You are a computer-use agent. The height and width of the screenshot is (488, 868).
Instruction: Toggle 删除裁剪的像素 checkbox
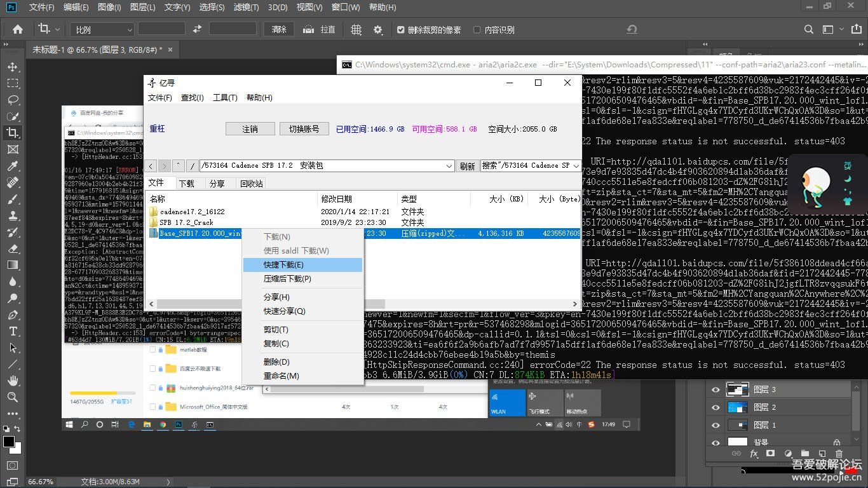coord(400,30)
